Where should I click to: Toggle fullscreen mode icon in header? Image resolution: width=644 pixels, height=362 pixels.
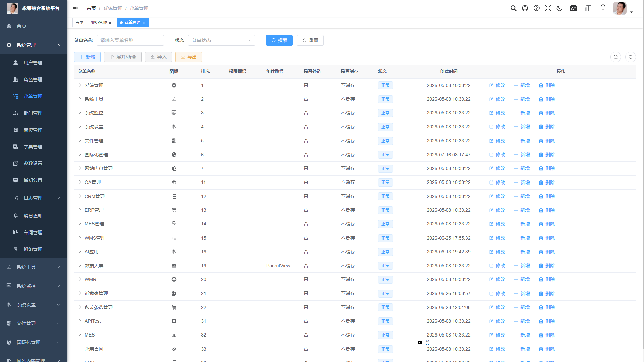548,8
